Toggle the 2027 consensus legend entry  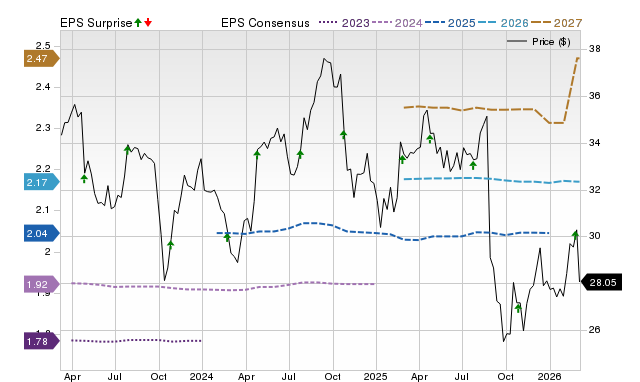(556, 23)
